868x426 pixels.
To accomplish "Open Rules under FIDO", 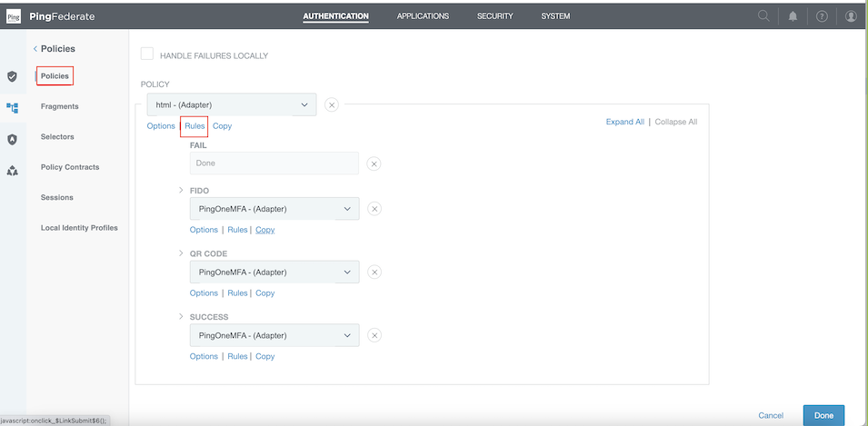I will click(x=237, y=230).
